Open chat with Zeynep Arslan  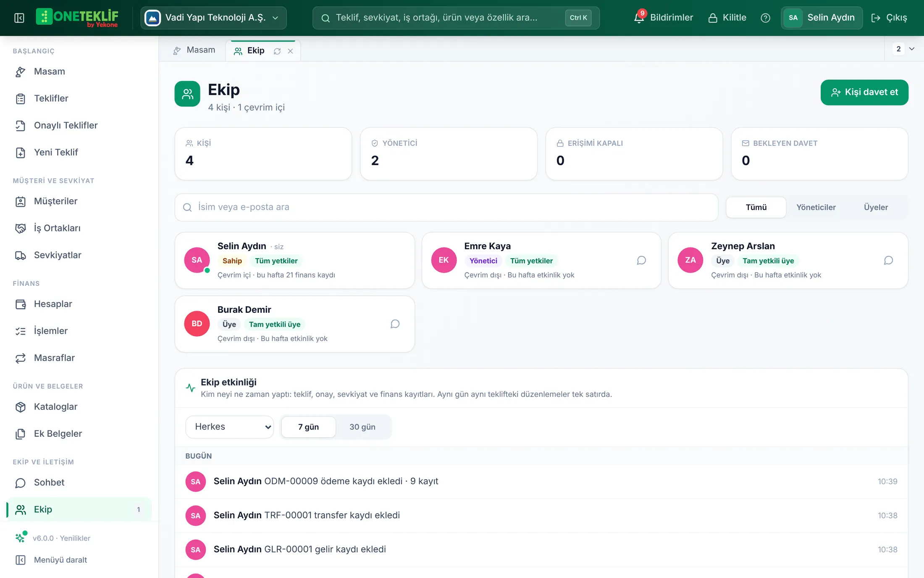tap(888, 260)
